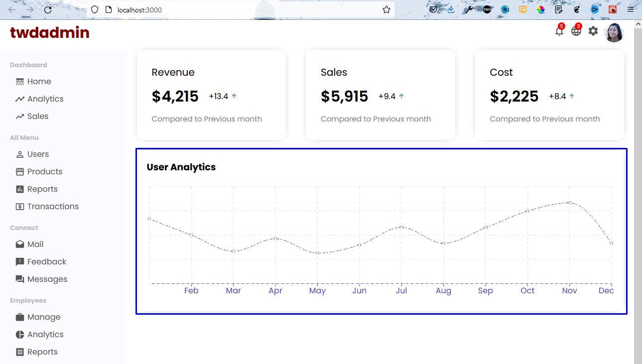Click the Home sidebar icon
Viewport: 642px width, 364px height.
click(20, 82)
